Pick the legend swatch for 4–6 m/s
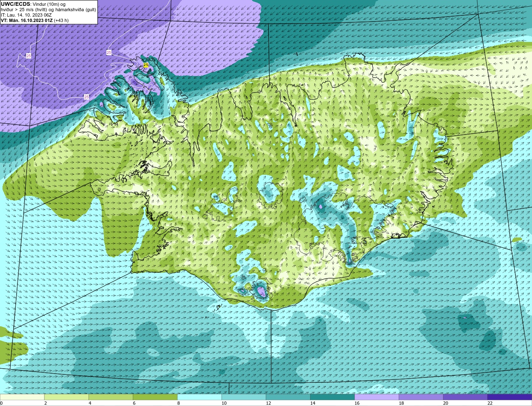 tap(111, 397)
